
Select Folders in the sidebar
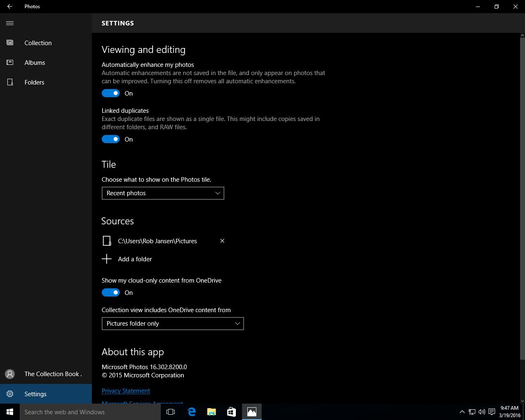(x=46, y=82)
